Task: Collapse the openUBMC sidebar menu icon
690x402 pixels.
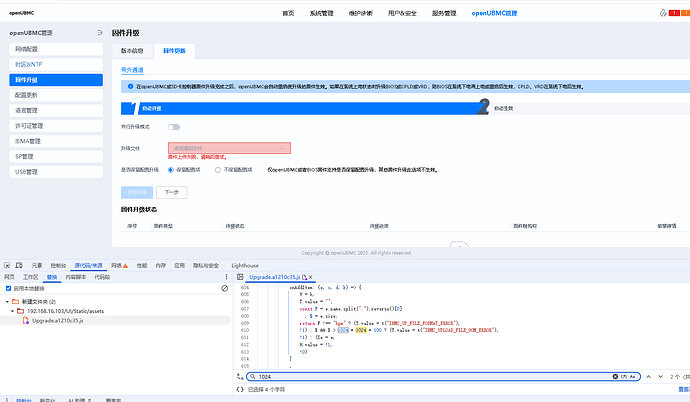Action: point(99,33)
